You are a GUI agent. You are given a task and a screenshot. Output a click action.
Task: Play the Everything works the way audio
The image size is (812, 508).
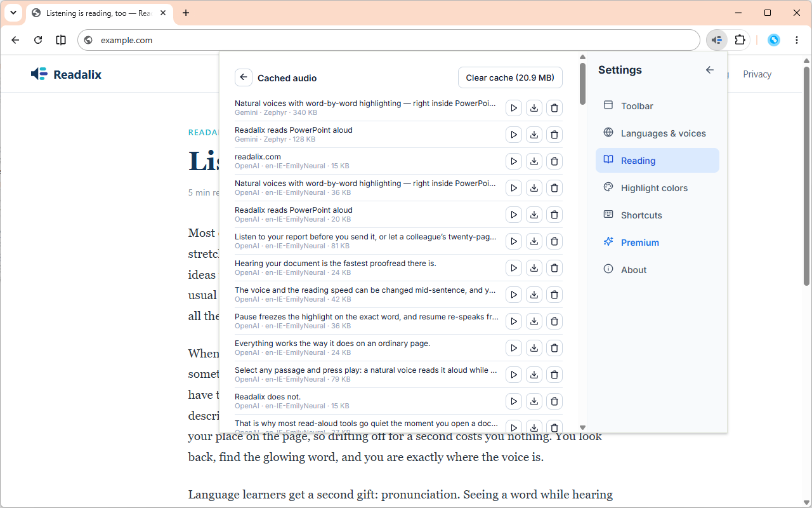pyautogui.click(x=514, y=348)
